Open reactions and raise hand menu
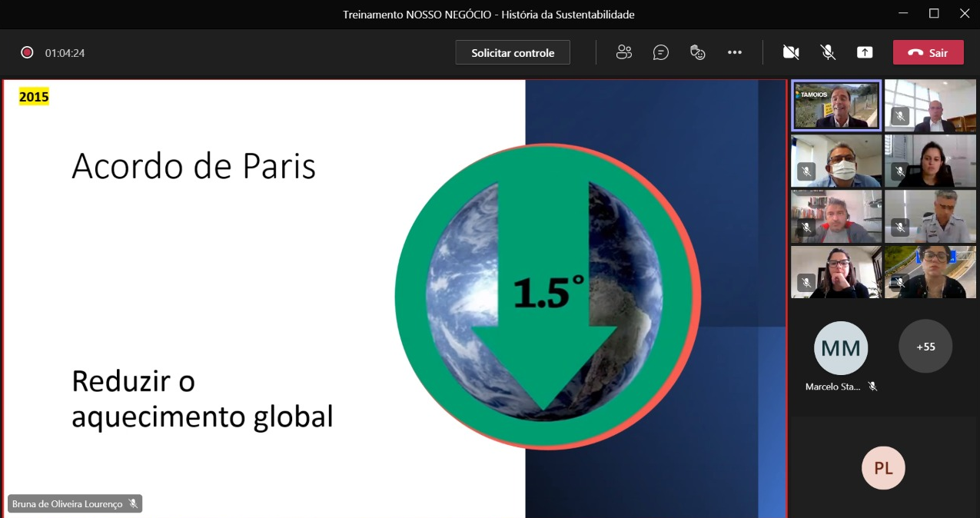Screen dimensions: 980x518 (697, 52)
